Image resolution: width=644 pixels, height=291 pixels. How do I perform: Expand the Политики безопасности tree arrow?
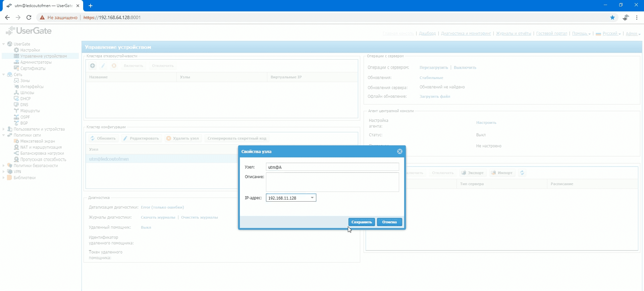coord(4,166)
